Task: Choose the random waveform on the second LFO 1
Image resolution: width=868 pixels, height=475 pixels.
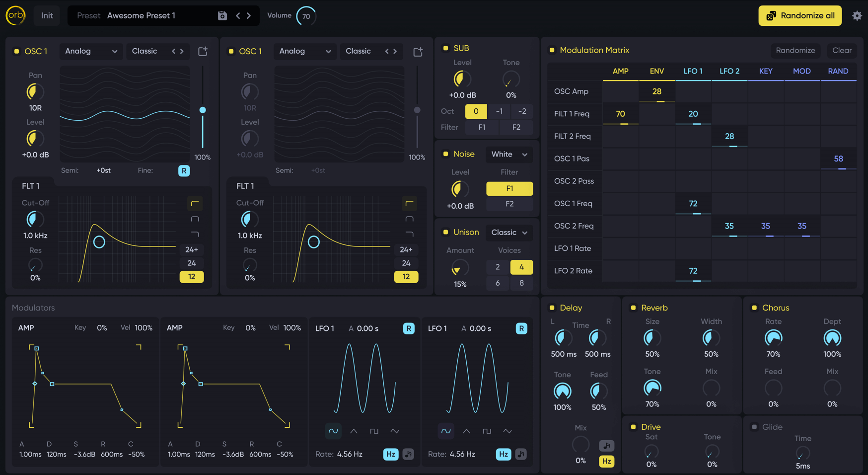Action: click(507, 431)
